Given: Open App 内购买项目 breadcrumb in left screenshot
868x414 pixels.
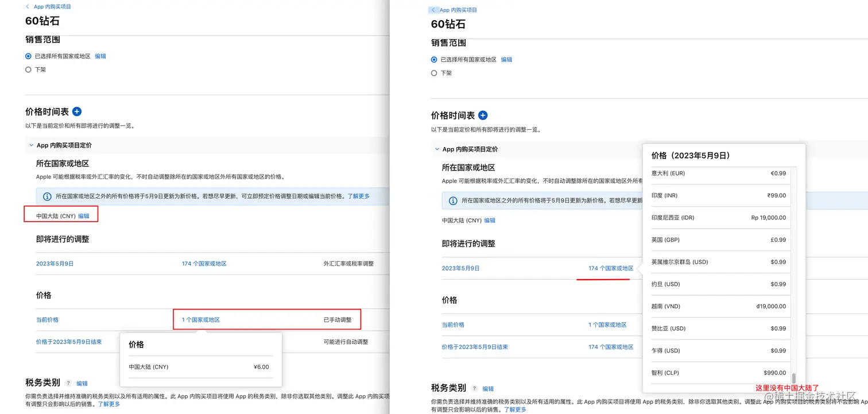Looking at the screenshot, I should click(52, 6).
